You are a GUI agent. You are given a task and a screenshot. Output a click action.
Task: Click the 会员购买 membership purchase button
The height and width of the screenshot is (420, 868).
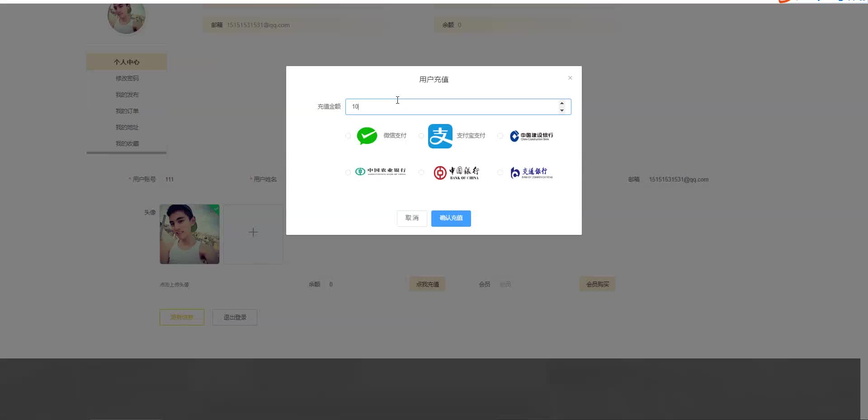click(597, 284)
